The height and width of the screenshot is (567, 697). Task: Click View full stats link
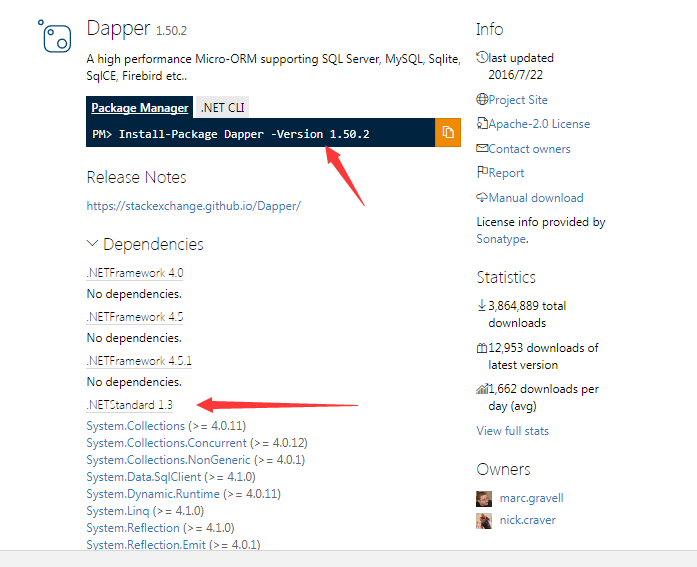tap(513, 431)
